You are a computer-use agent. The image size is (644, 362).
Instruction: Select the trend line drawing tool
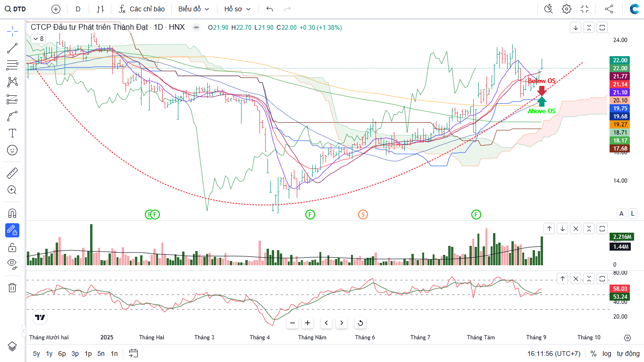tap(13, 48)
